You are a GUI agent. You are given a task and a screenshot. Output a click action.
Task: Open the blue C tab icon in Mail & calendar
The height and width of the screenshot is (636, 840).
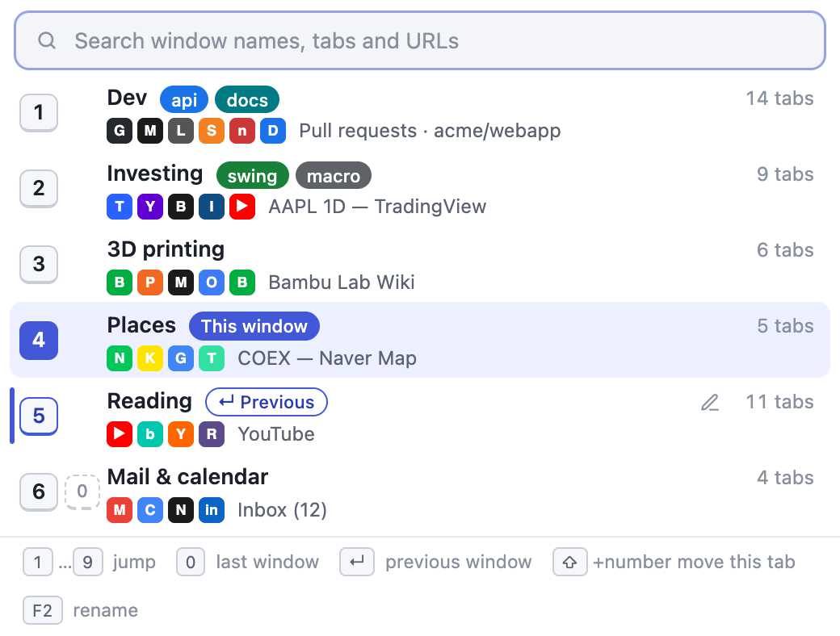tap(150, 510)
